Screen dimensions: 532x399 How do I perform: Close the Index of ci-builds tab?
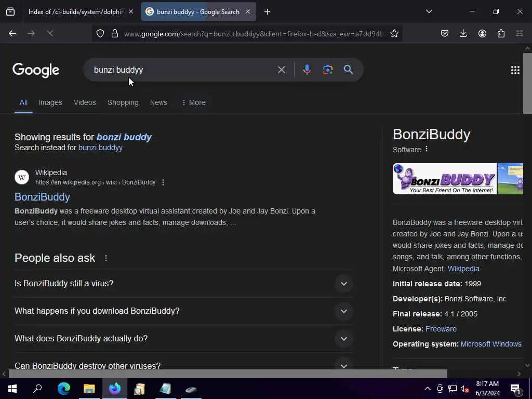point(131,12)
